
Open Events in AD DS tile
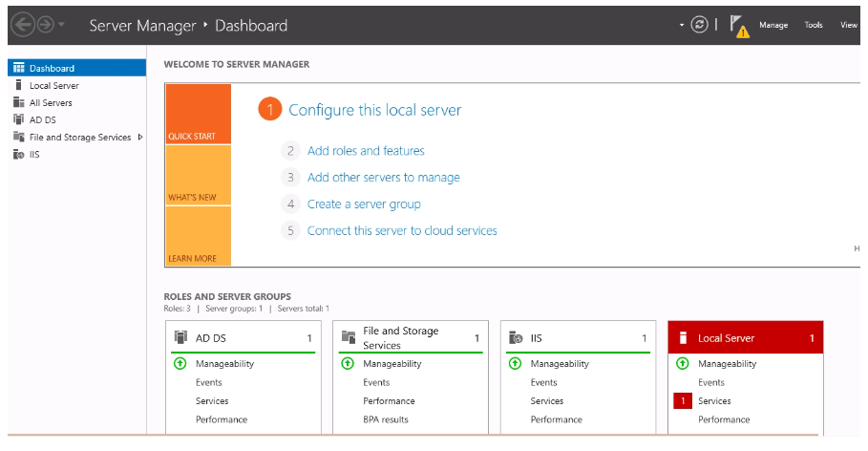point(209,382)
